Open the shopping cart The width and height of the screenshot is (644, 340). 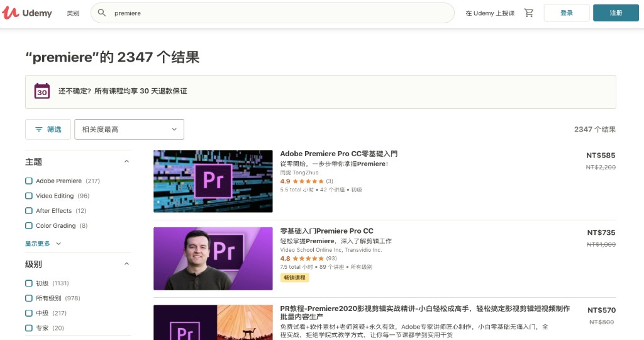point(528,13)
